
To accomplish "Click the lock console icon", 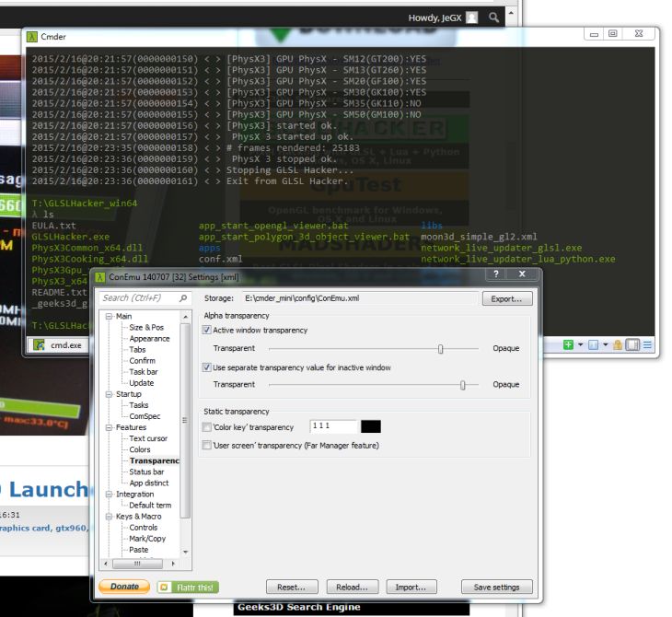I will 618,344.
